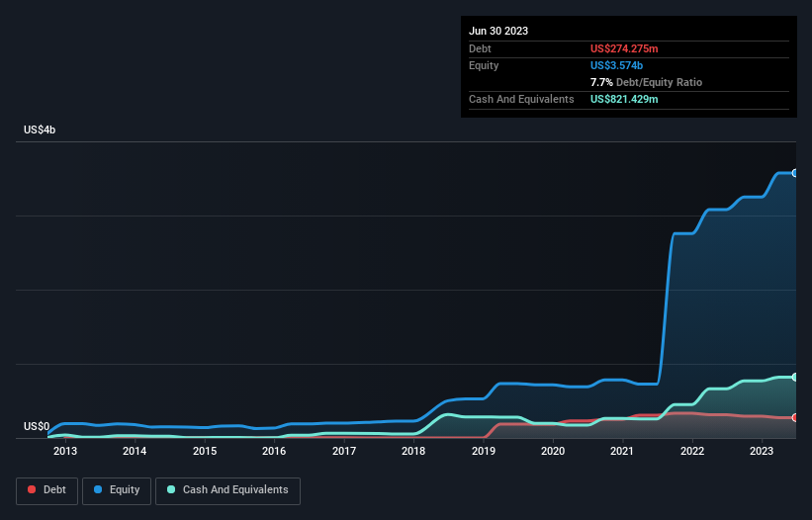
Task: Click the 2020 x-axis label
Action: coord(553,451)
